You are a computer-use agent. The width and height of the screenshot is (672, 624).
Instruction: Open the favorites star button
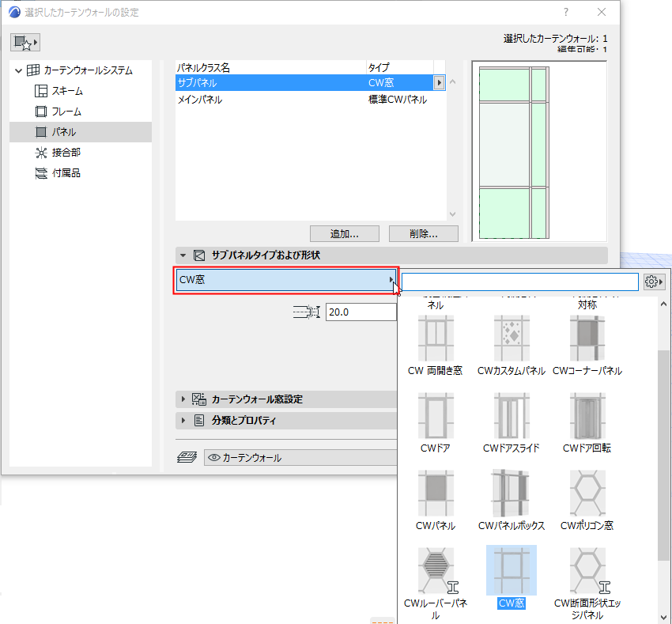pyautogui.click(x=25, y=43)
